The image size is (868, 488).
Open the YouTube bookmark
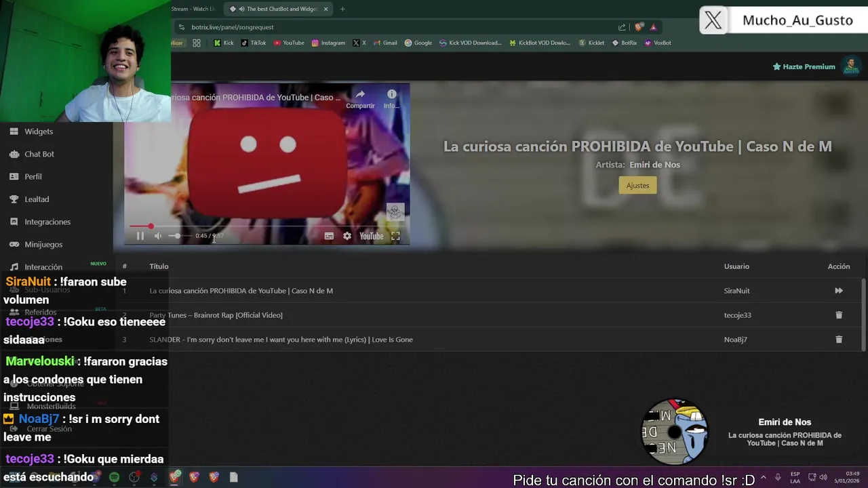pyautogui.click(x=289, y=43)
